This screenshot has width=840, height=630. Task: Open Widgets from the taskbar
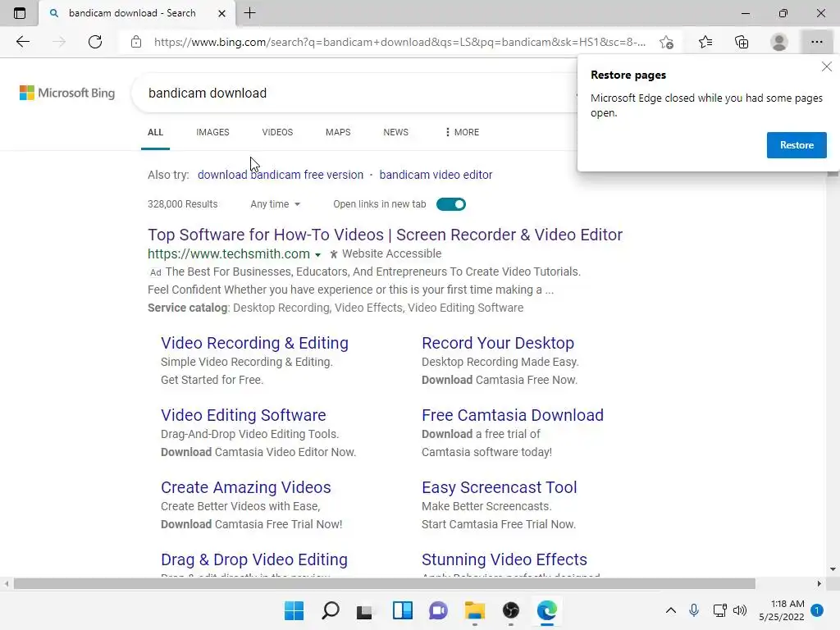[x=402, y=610]
